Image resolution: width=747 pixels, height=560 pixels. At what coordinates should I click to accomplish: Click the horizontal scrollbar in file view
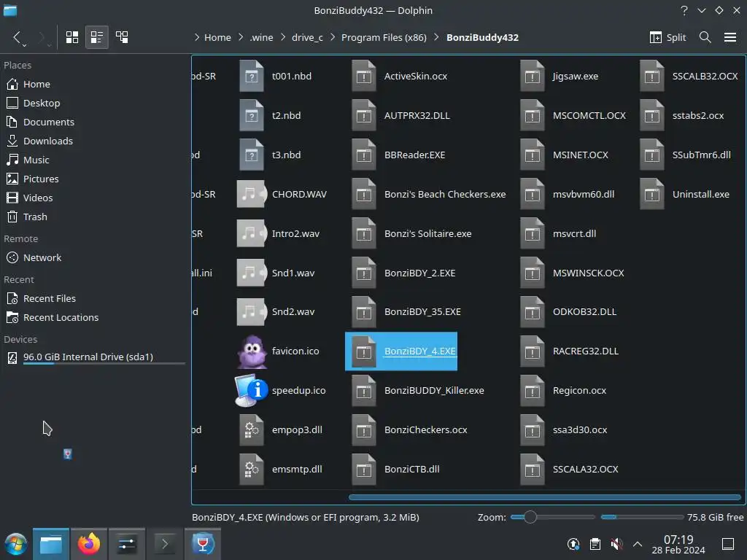(544, 497)
